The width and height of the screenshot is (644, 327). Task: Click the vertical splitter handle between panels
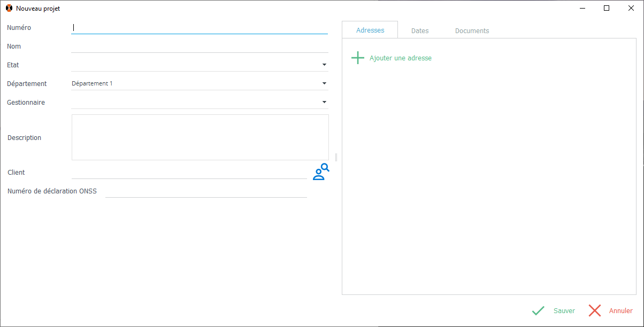click(336, 157)
